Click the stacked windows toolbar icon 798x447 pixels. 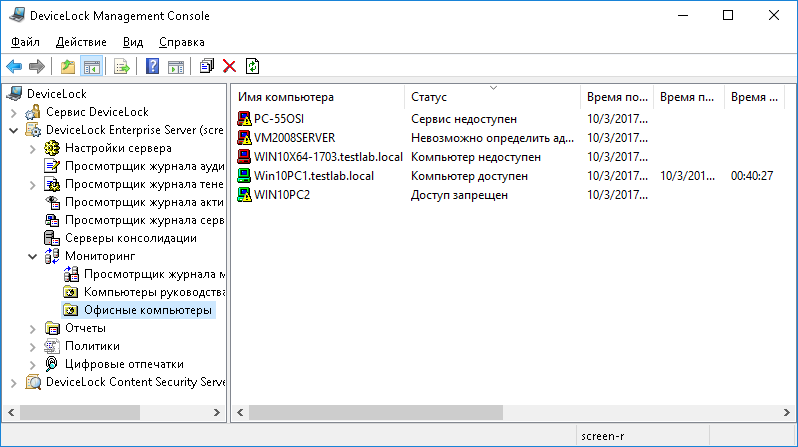(x=206, y=67)
